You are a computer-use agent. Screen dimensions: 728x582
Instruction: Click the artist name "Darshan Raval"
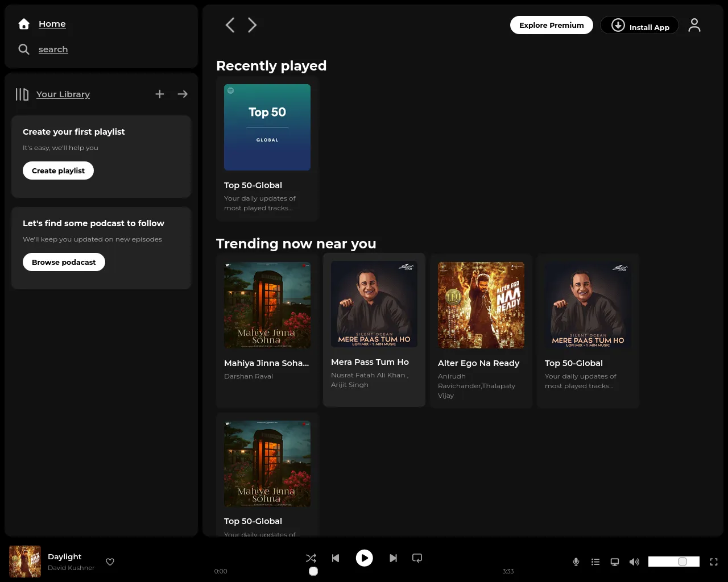(x=249, y=376)
